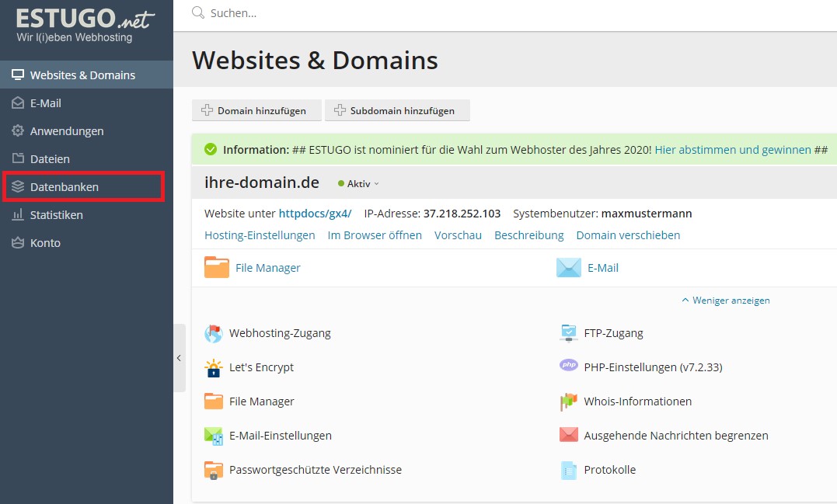
Task: Open the Let's Encrypt lock icon
Action: pos(213,367)
